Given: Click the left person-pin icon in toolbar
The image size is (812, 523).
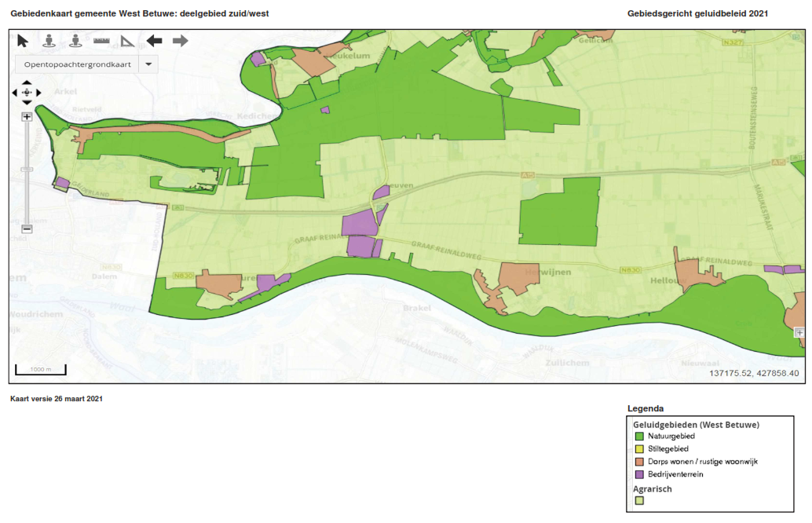Looking at the screenshot, I should click(49, 41).
